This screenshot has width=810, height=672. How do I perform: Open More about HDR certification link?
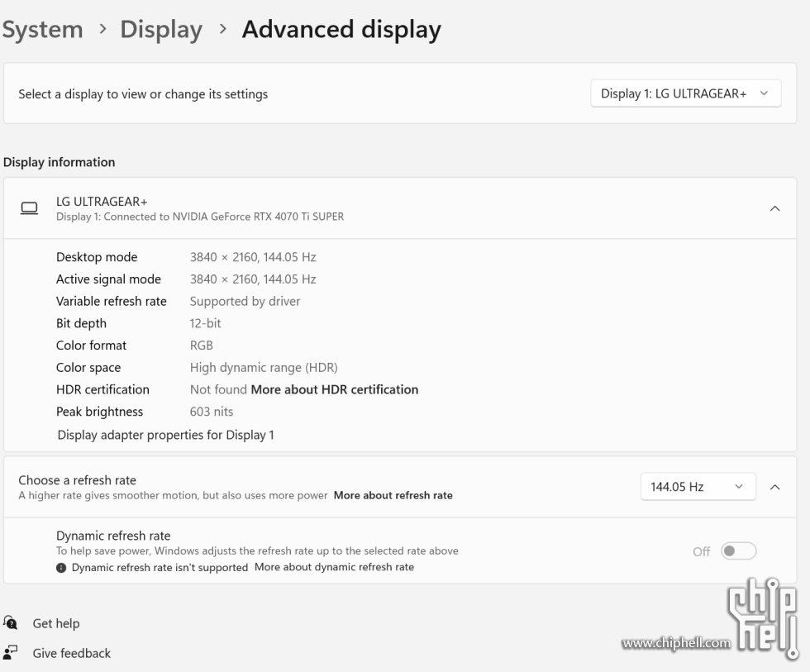[x=334, y=389]
